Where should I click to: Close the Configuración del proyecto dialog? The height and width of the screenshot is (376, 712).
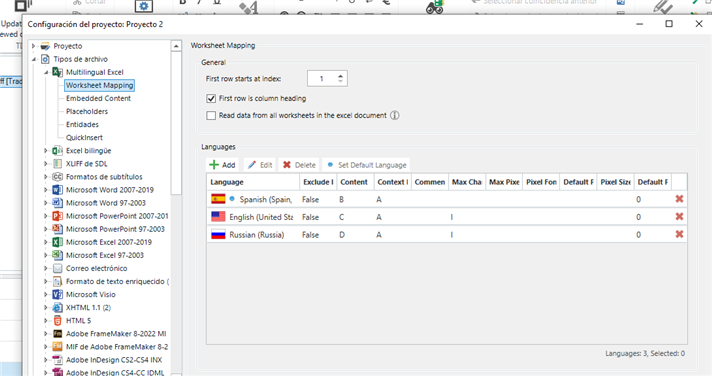[699, 24]
